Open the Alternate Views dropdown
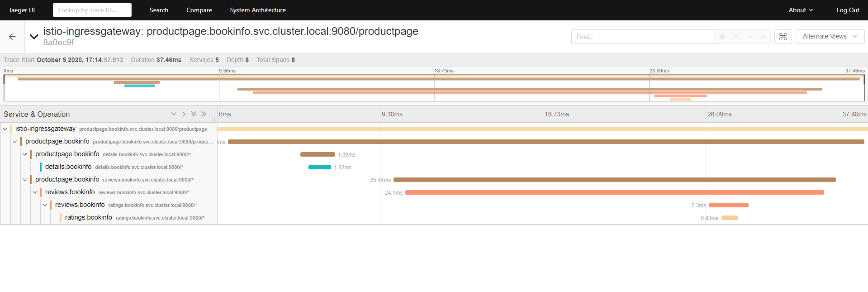This screenshot has width=868, height=292. coord(830,37)
